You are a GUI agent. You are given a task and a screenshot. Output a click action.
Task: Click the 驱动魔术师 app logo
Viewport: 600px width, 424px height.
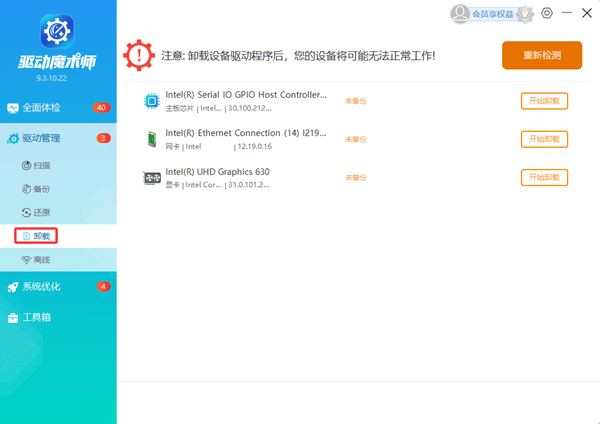57,30
